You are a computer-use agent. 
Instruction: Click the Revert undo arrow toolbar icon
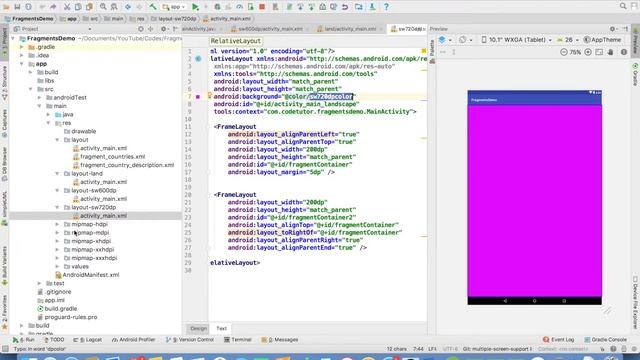point(345,7)
